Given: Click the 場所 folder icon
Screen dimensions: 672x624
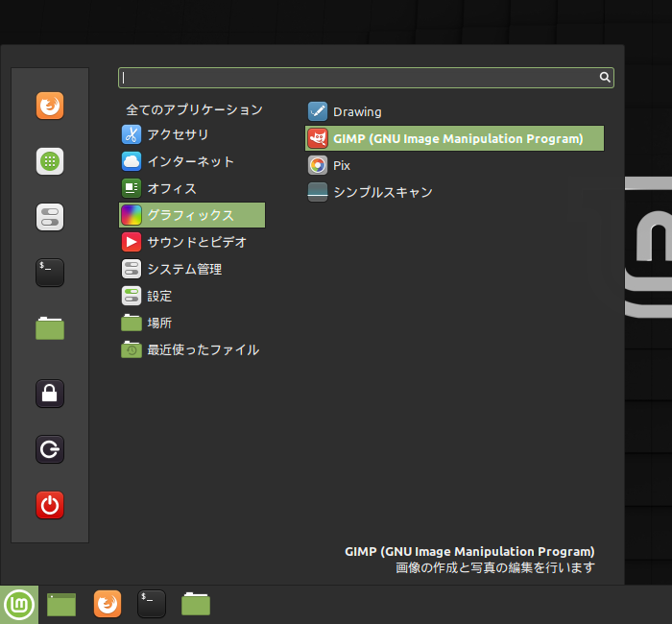Looking at the screenshot, I should click(x=132, y=323).
